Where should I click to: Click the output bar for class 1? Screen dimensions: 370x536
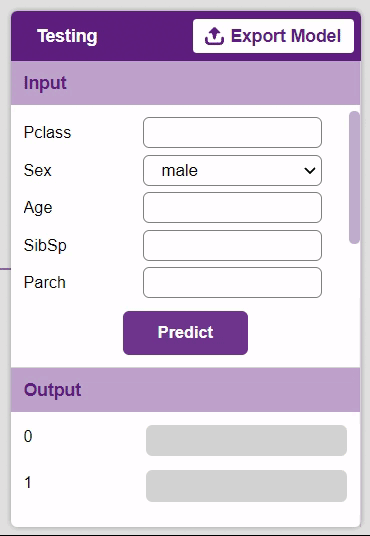point(246,486)
